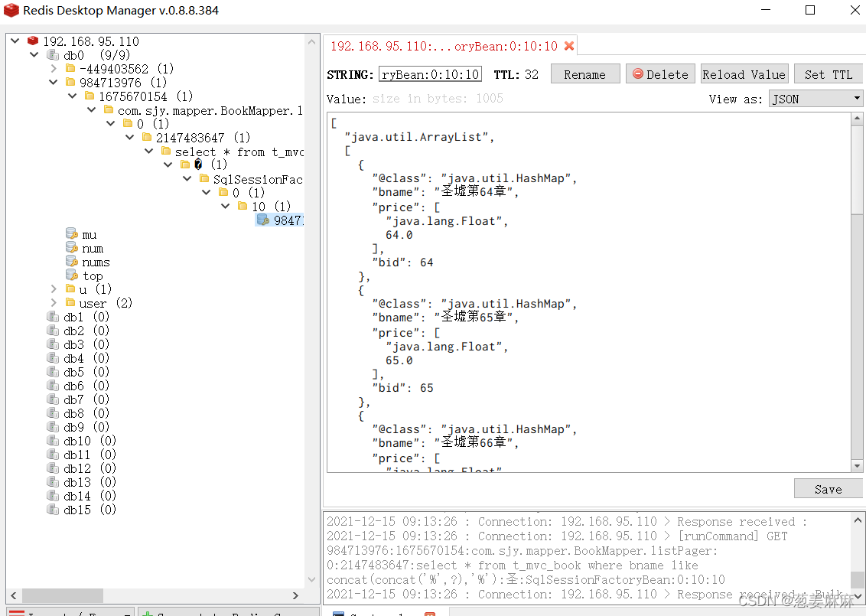
Task: Collapse the 1675670154 folder
Action: tap(73, 96)
